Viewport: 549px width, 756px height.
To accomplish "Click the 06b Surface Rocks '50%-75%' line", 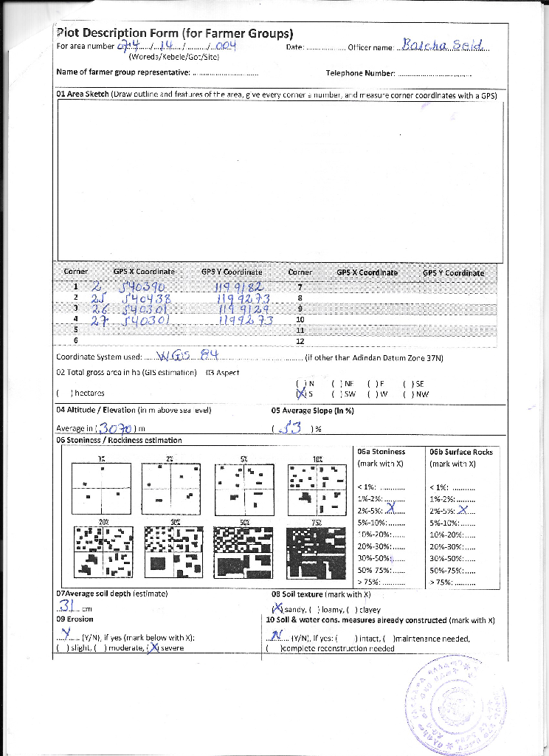I will (x=452, y=571).
